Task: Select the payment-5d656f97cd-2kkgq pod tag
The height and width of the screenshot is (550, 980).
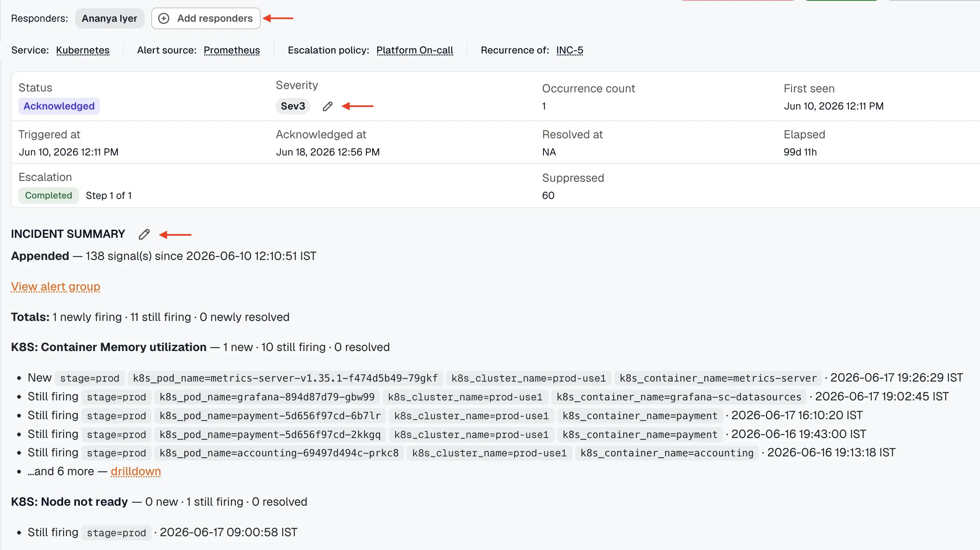Action: point(270,435)
